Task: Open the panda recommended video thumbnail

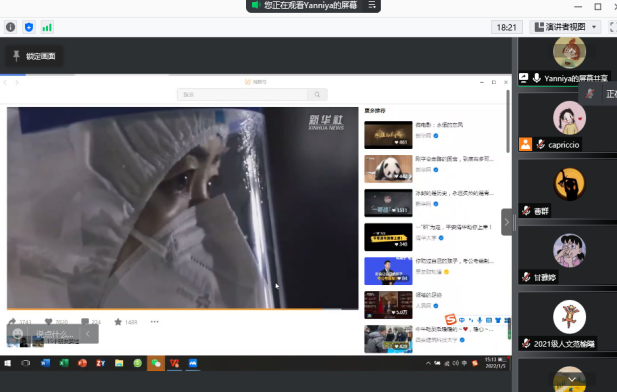Action: [x=388, y=169]
